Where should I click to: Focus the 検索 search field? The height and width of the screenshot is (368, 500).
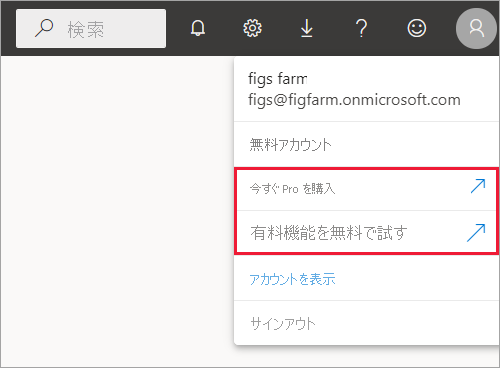click(91, 28)
